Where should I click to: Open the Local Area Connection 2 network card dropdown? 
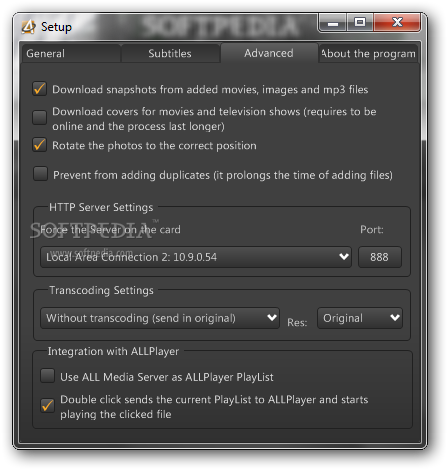tap(196, 257)
